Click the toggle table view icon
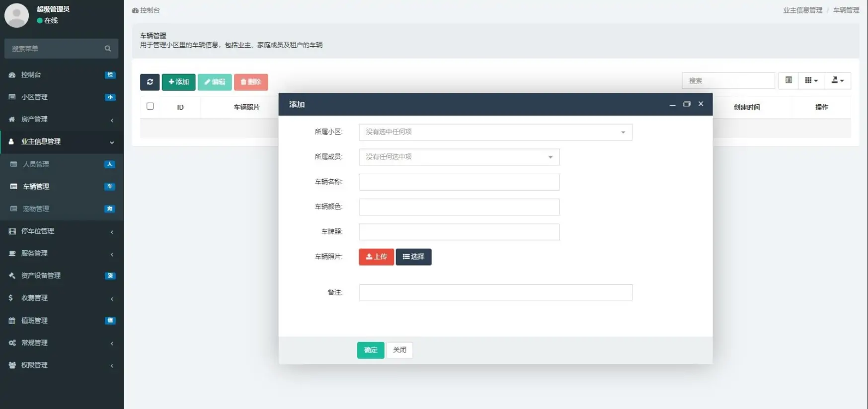This screenshot has width=868, height=409. click(x=789, y=80)
